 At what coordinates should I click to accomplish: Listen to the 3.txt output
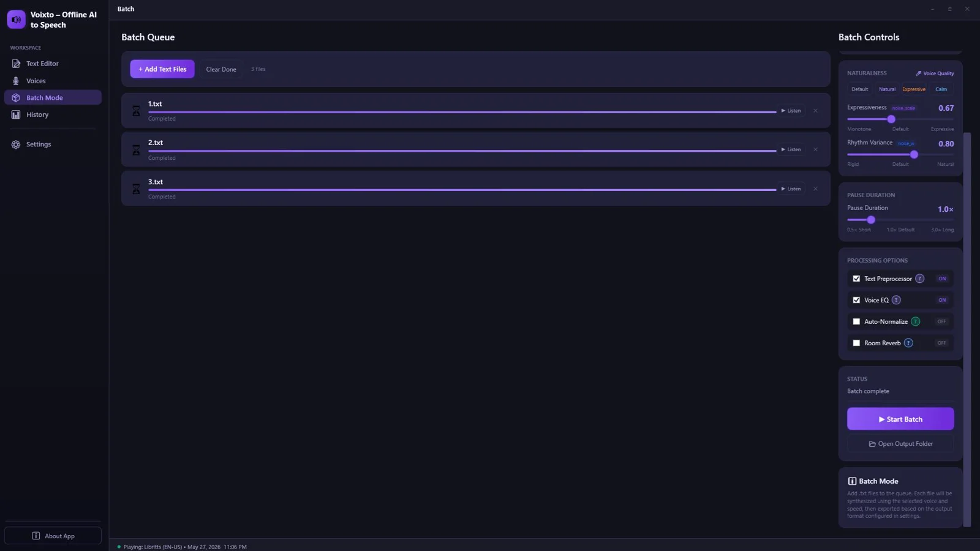click(791, 189)
